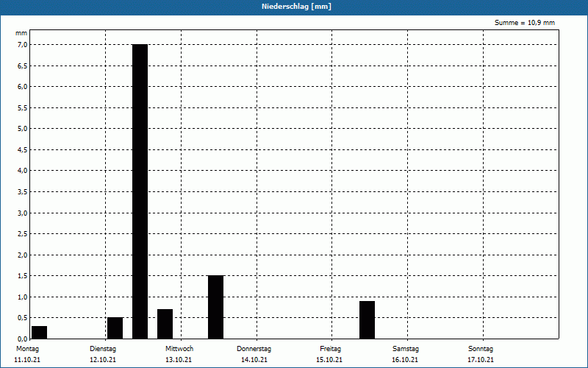This screenshot has width=588, height=368.
Task: Click the Montag axis label
Action: [x=27, y=349]
